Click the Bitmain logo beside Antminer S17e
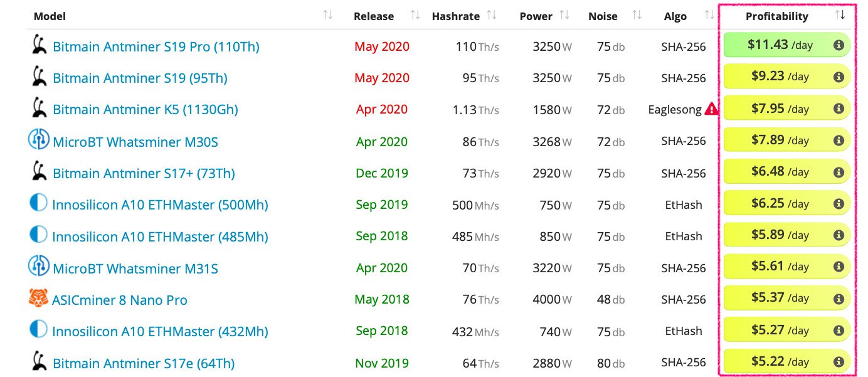Viewport: 868px width, 377px height. (x=40, y=361)
